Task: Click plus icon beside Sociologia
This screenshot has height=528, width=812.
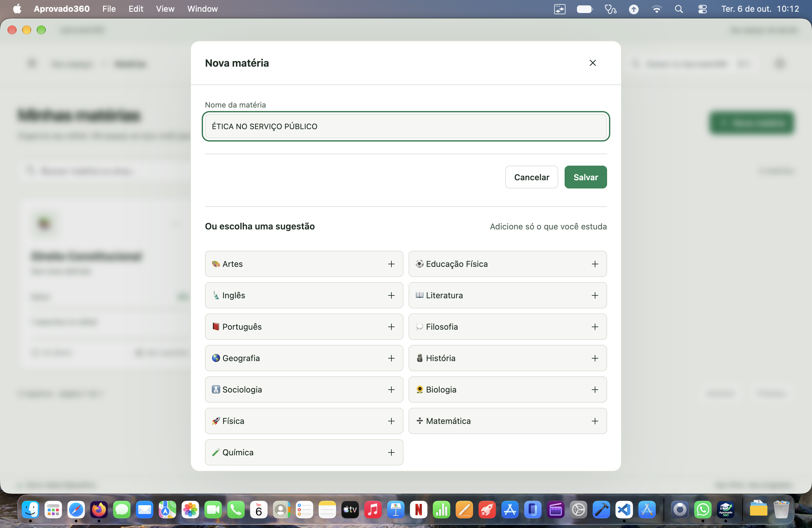Action: [391, 389]
